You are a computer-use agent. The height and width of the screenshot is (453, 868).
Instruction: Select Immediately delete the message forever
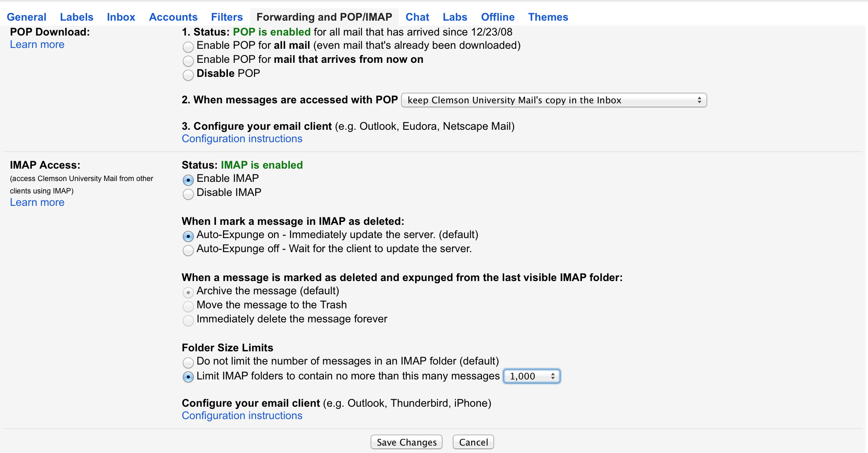click(x=188, y=320)
